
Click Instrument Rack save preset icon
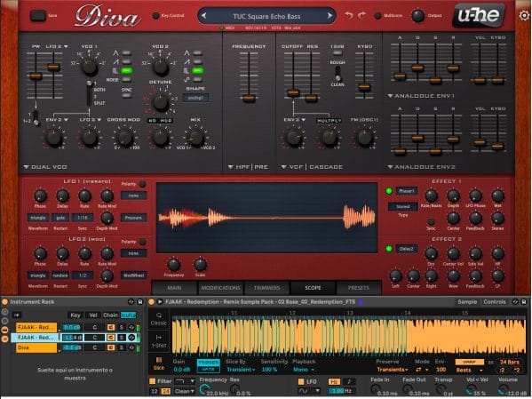click(x=139, y=301)
